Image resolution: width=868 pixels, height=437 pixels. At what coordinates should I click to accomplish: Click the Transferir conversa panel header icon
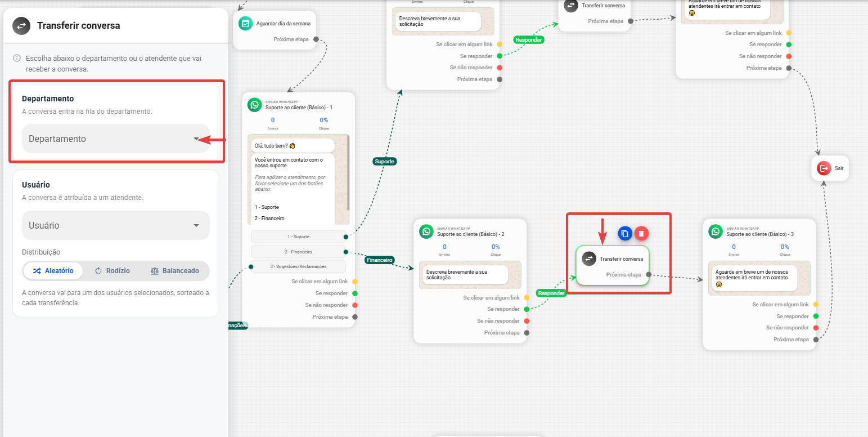click(x=21, y=26)
